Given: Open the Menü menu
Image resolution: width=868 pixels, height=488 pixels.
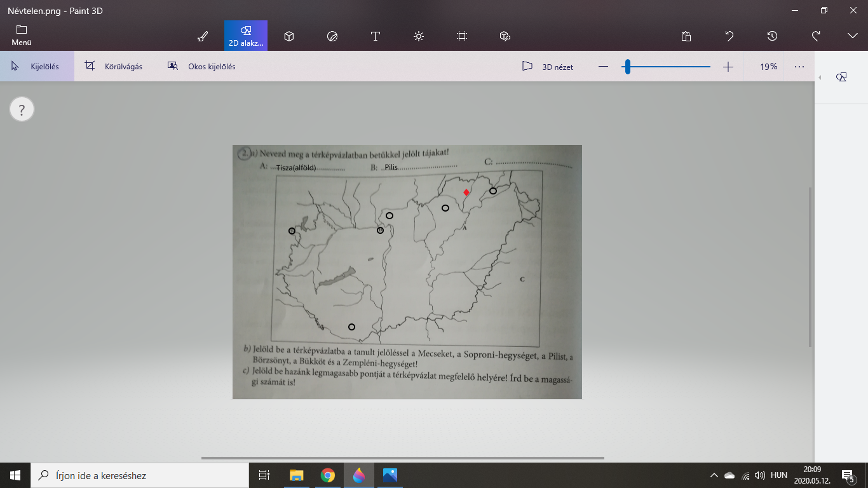Looking at the screenshot, I should pyautogui.click(x=22, y=36).
